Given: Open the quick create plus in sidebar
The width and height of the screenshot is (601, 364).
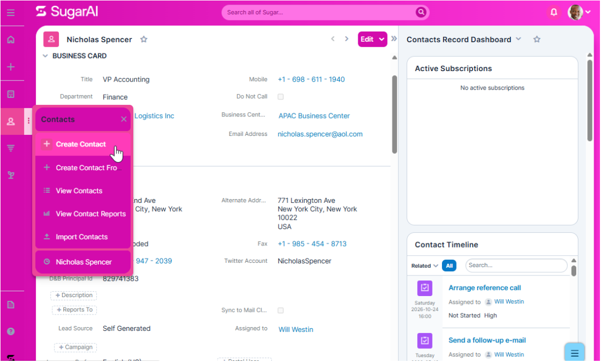Looking at the screenshot, I should (x=11, y=67).
